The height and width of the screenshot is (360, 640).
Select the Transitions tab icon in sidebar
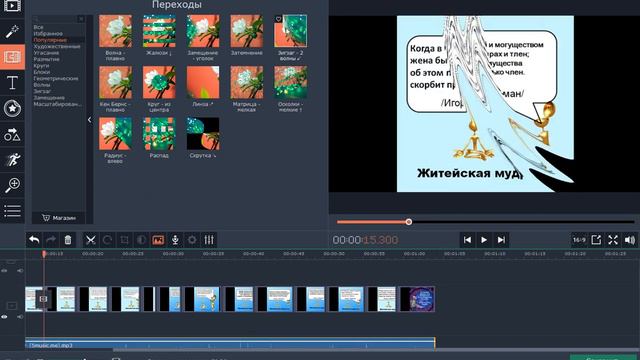click(x=12, y=57)
